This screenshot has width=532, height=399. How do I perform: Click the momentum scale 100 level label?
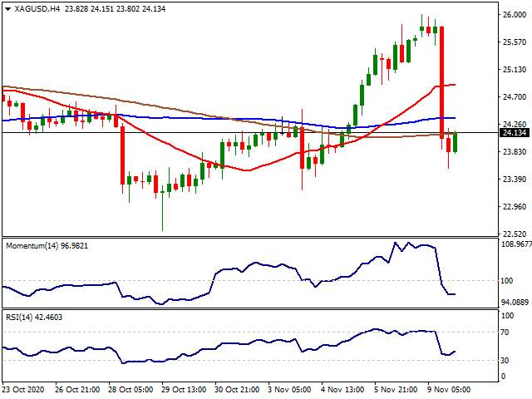[507, 281]
